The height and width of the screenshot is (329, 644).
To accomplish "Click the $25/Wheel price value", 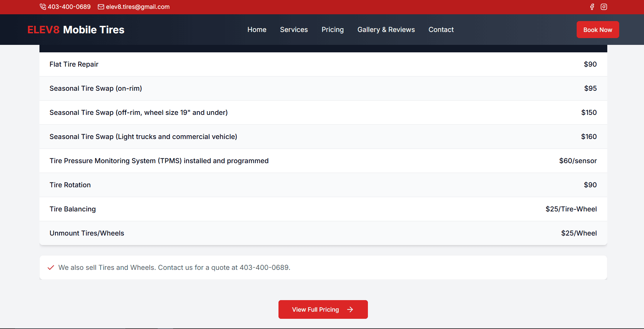I will coord(579,233).
